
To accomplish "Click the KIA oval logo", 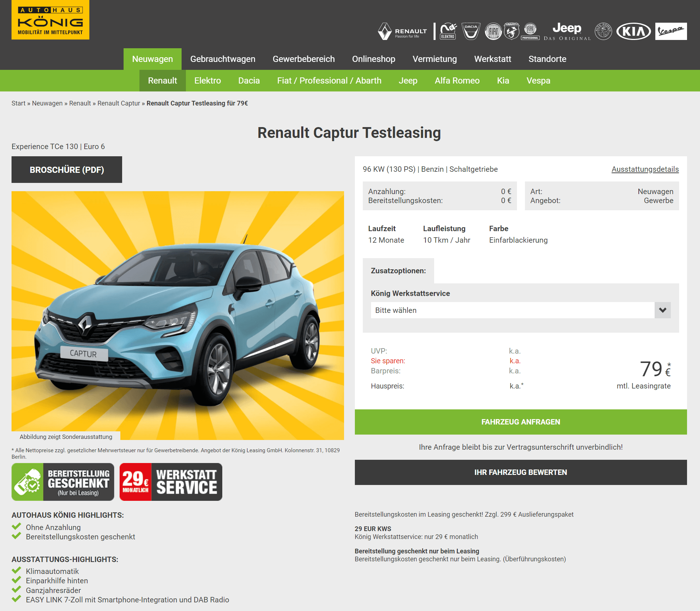I will pos(633,31).
